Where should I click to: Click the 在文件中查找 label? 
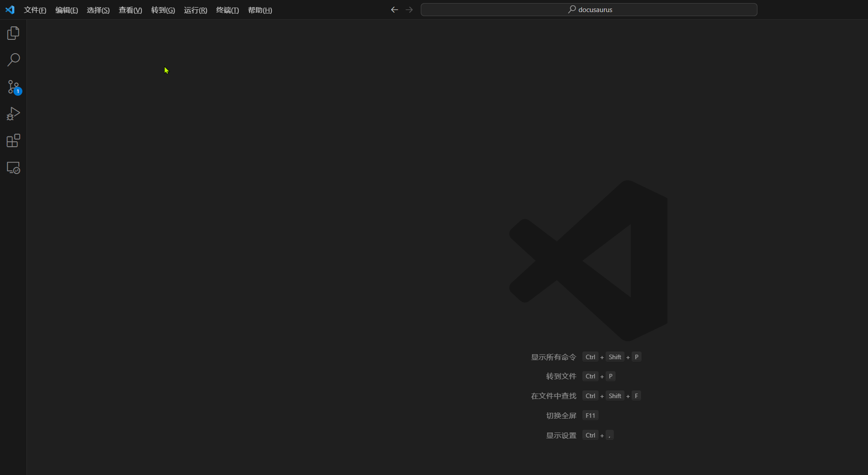[553, 396]
